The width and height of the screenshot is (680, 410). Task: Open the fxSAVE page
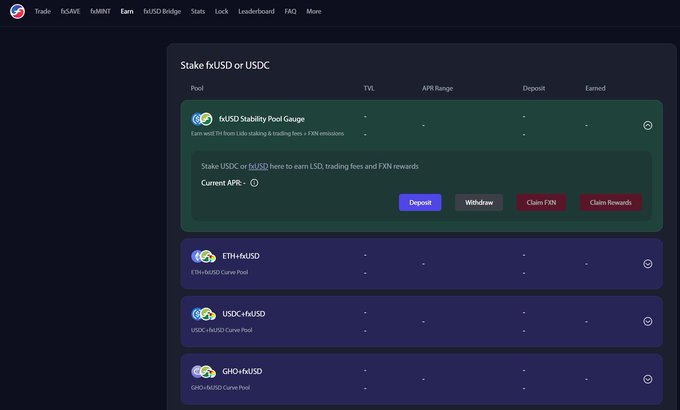pyautogui.click(x=70, y=11)
